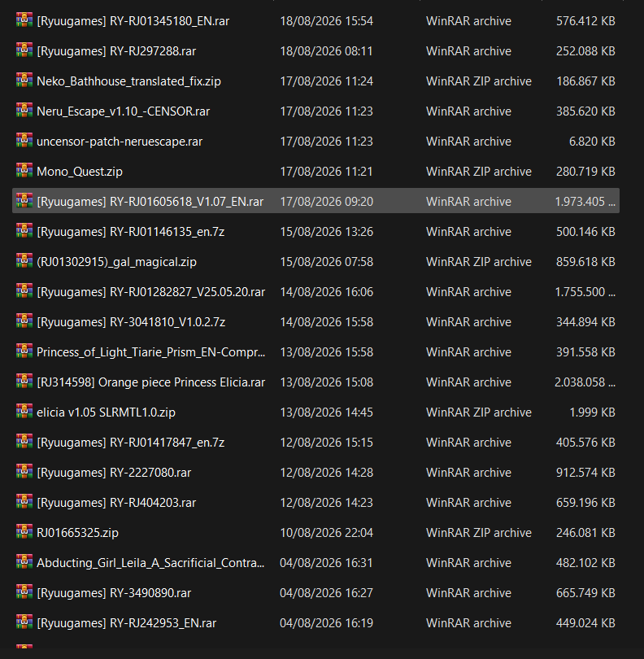Click icon of Princess_of_Light_Tiarie_Prism archive
This screenshot has width=644, height=659.
coord(24,351)
